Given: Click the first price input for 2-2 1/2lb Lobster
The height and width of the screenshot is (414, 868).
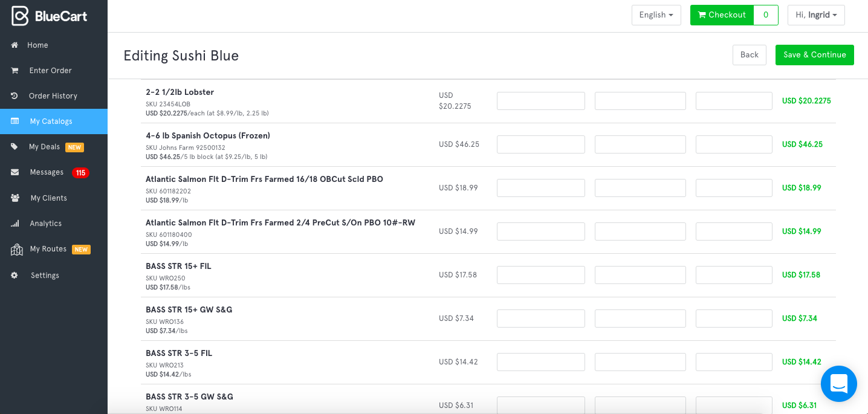Looking at the screenshot, I should 540,100.
